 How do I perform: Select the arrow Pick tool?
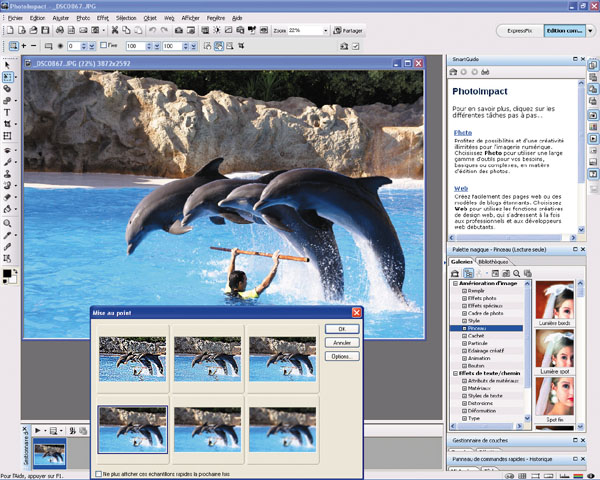[x=8, y=64]
